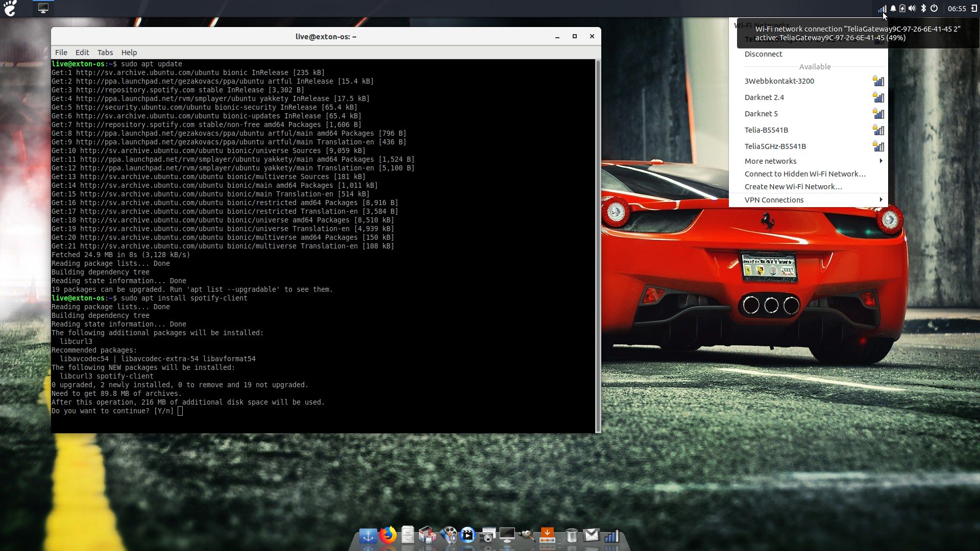This screenshot has height=551, width=980.
Task: Launch the film reel media player
Action: [448, 535]
